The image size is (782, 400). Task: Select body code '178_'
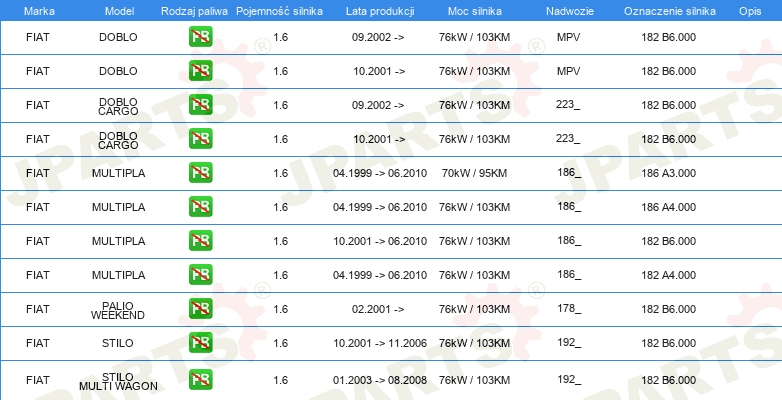[569, 309]
